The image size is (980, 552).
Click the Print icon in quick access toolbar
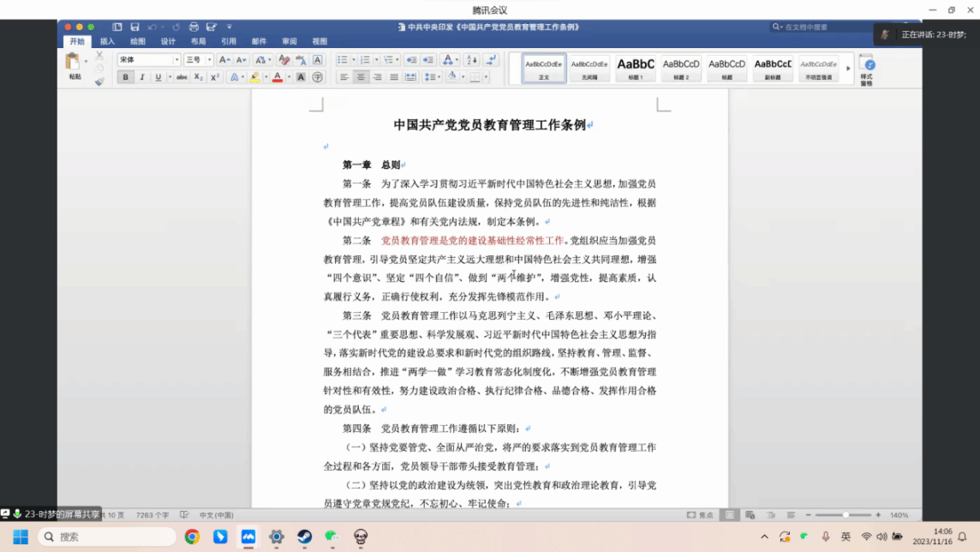tap(194, 27)
